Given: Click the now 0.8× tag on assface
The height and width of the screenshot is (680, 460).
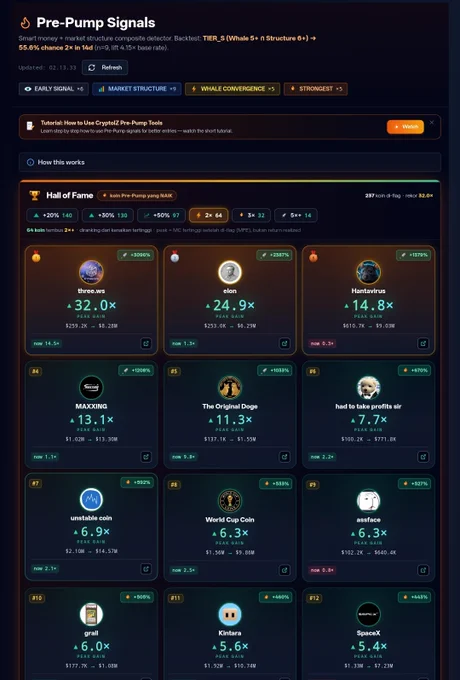Looking at the screenshot, I should (x=322, y=570).
